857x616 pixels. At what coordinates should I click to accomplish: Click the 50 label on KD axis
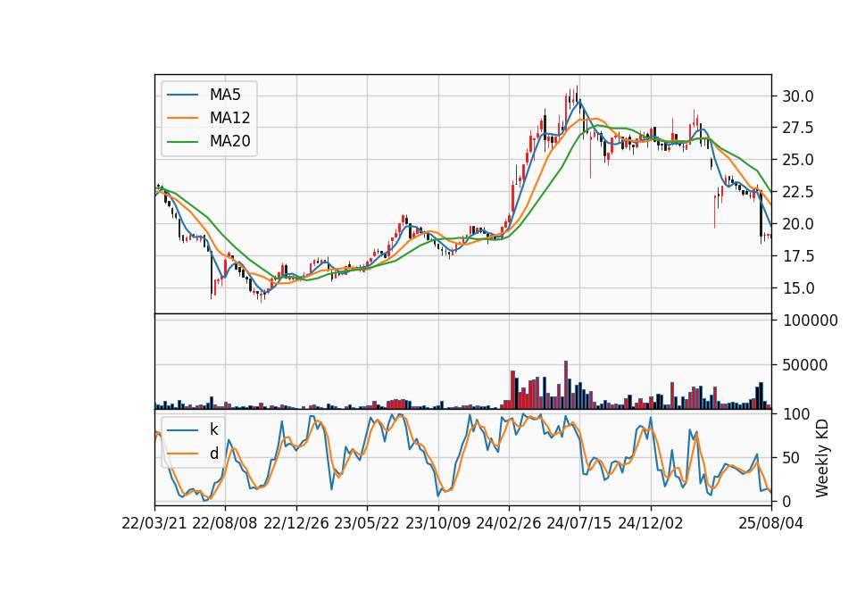[791, 457]
